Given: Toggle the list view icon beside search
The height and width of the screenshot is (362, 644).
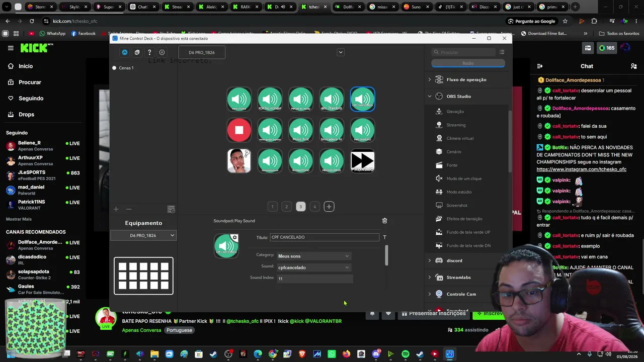Looking at the screenshot, I should (x=502, y=52).
